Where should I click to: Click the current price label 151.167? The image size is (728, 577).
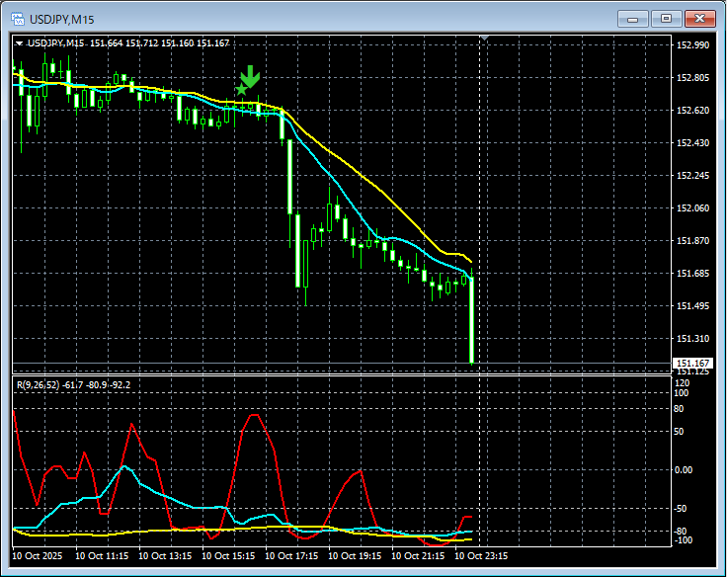692,363
